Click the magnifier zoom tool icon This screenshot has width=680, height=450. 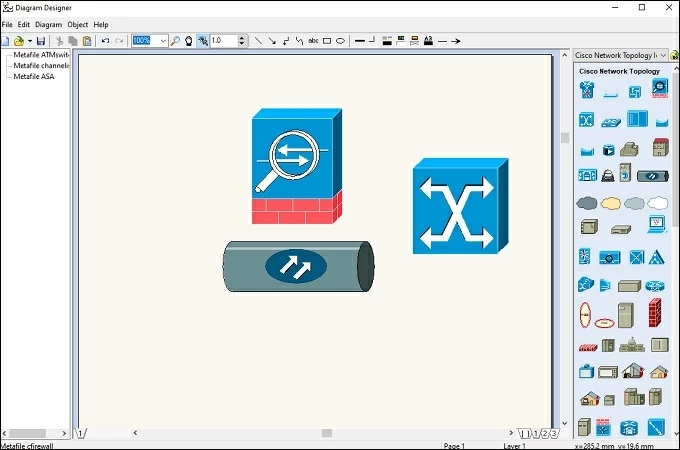[x=175, y=41]
